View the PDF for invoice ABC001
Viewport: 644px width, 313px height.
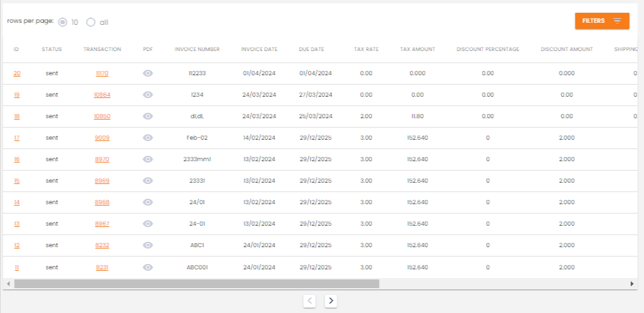click(148, 267)
